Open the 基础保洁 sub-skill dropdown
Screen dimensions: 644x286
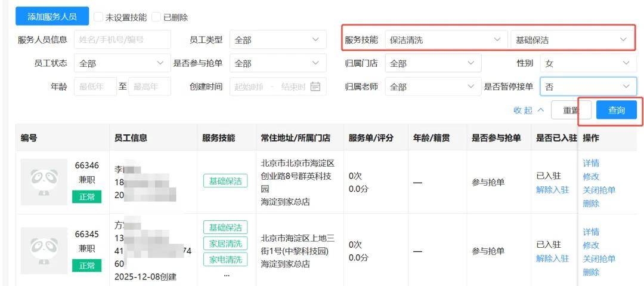point(572,40)
